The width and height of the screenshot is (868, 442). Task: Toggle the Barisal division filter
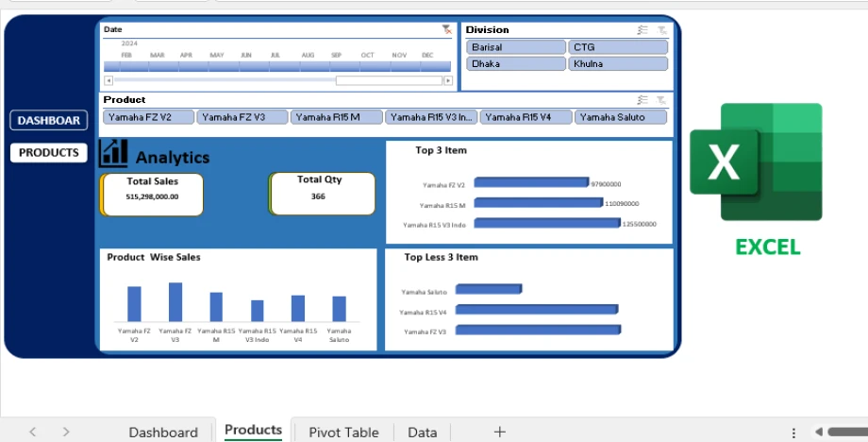click(x=514, y=47)
